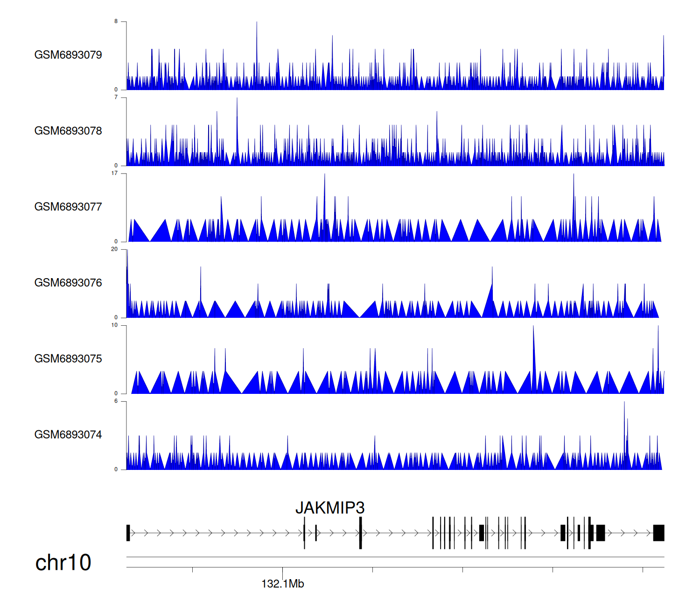Click y-axis maximum value 17 on GSM6893077
The width and height of the screenshot is (700, 616).
(114, 174)
